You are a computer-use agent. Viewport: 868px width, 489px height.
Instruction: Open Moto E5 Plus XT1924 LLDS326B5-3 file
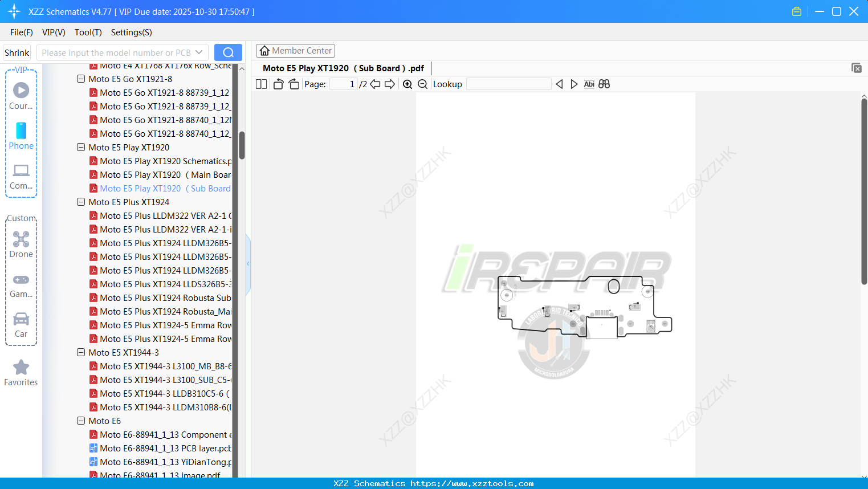[161, 284]
